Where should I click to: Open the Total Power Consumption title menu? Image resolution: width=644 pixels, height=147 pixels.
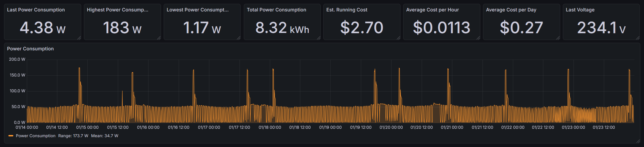click(276, 10)
